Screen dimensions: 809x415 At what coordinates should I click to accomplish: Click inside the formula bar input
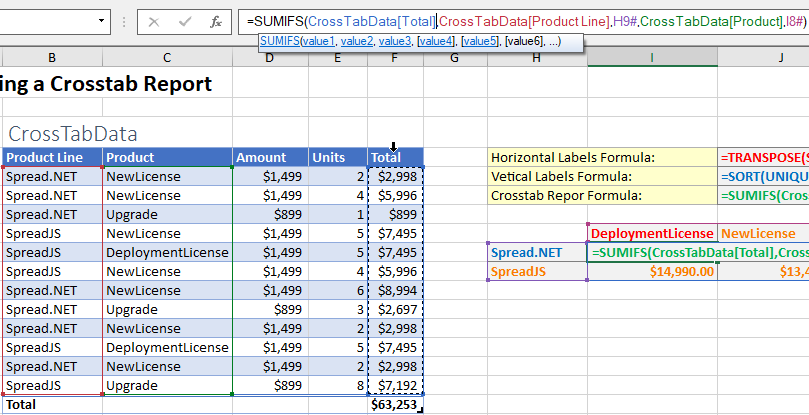[x=523, y=22]
